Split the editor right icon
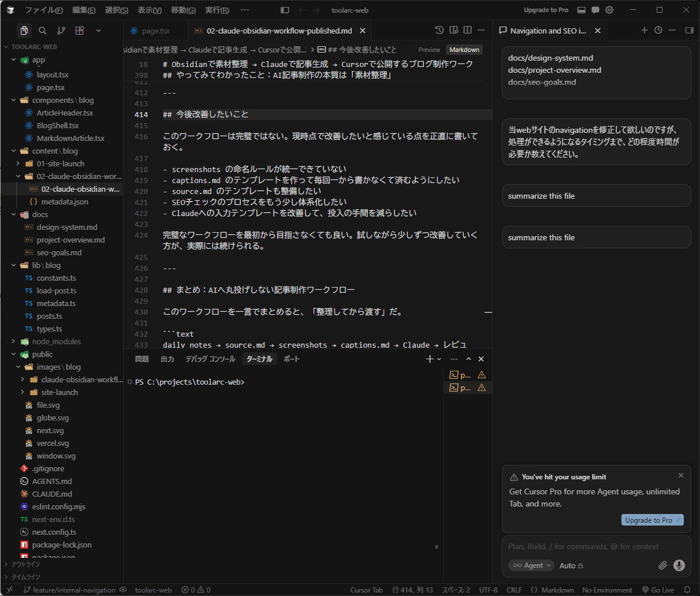 [x=468, y=30]
